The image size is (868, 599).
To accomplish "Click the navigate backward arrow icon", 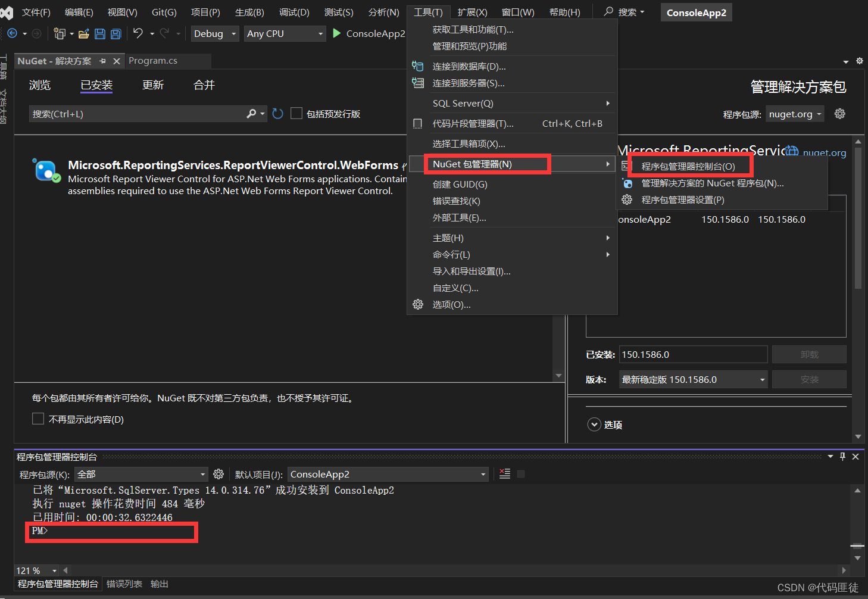I will (12, 34).
